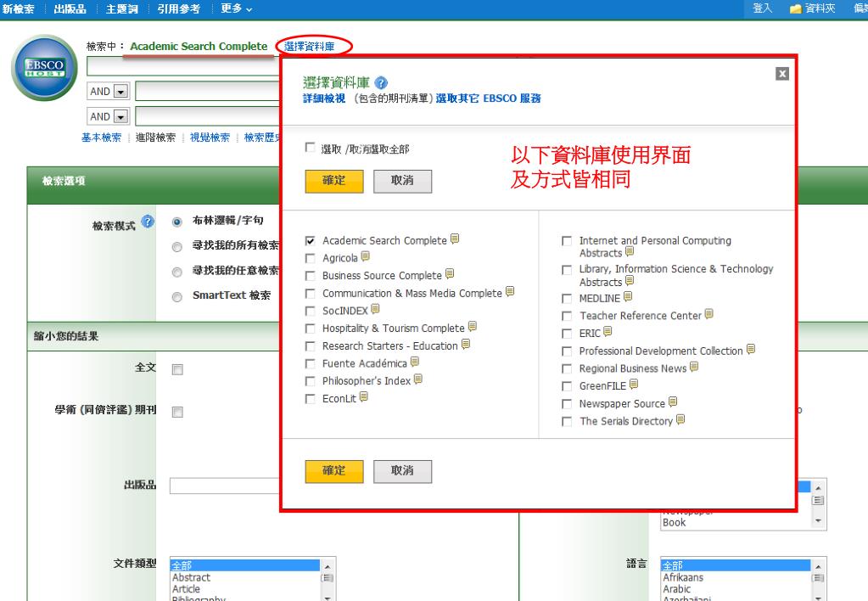Enable 全文 full text limiter checkbox
Image resolution: width=868 pixels, height=601 pixels.
177,370
